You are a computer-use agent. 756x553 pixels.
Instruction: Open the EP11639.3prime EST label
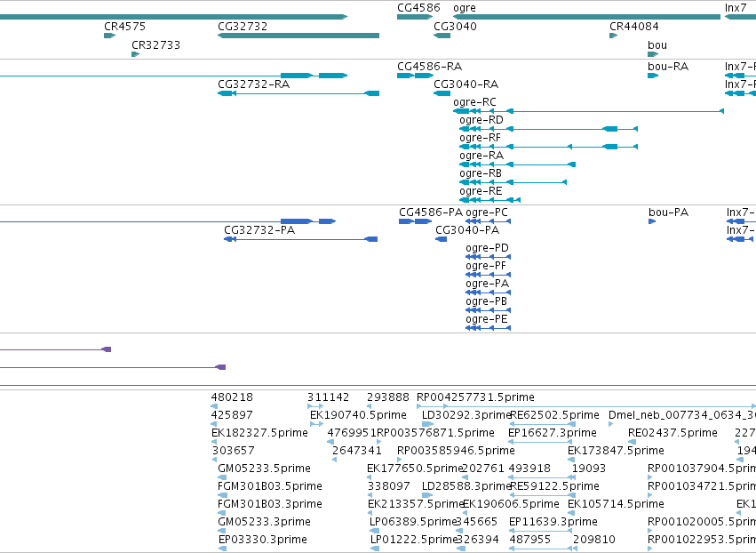553,523
